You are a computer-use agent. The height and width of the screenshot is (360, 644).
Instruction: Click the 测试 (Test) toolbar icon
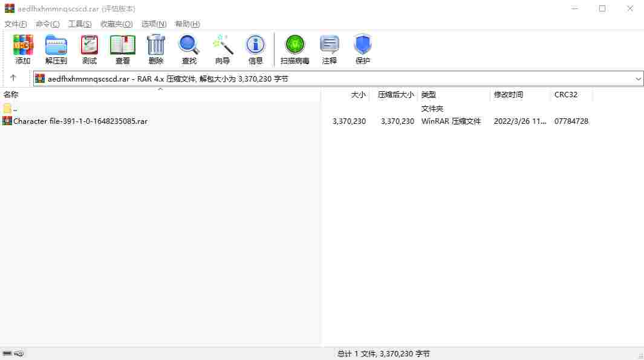pyautogui.click(x=89, y=45)
